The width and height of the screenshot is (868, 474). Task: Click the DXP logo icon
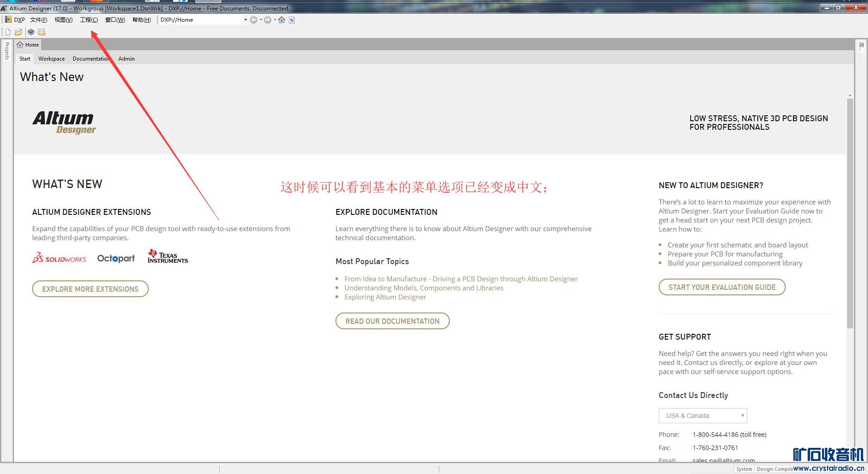pyautogui.click(x=8, y=19)
